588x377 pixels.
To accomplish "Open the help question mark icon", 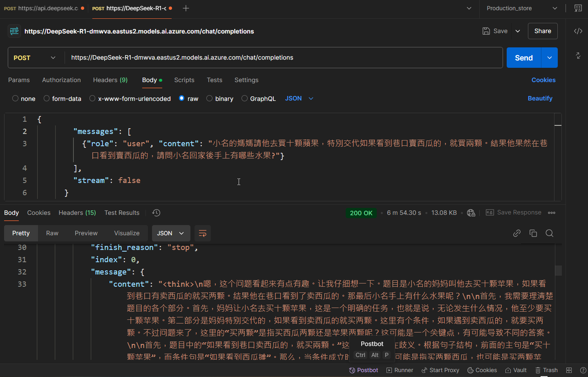I will click(x=583, y=370).
